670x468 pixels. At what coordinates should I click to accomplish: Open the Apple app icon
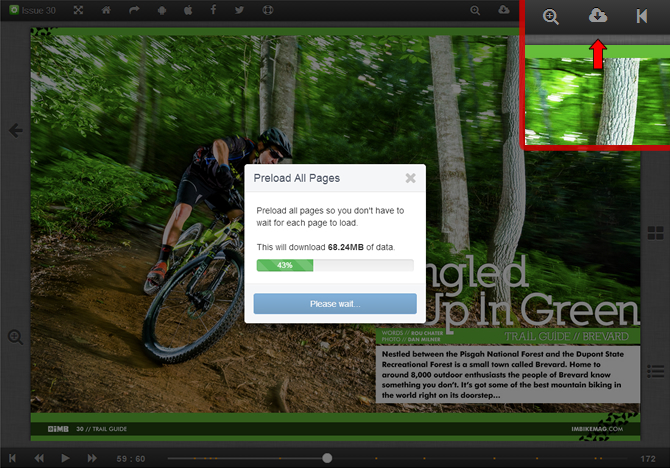(x=188, y=10)
